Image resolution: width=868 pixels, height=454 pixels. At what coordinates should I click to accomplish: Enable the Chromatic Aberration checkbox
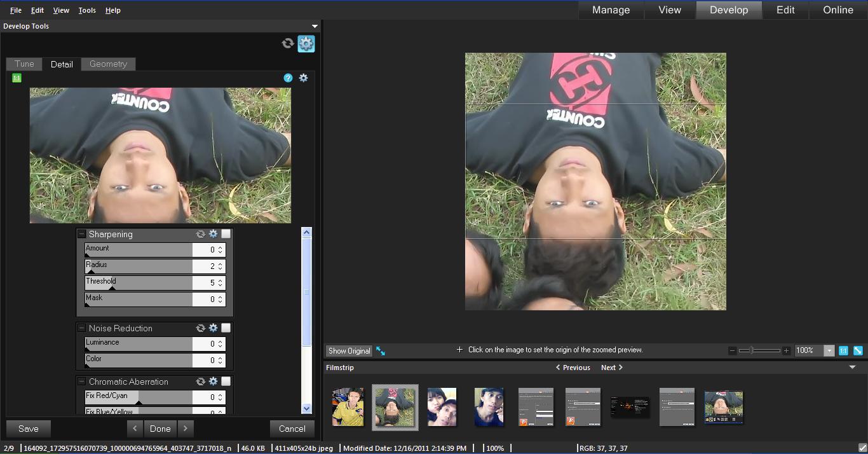coord(226,382)
